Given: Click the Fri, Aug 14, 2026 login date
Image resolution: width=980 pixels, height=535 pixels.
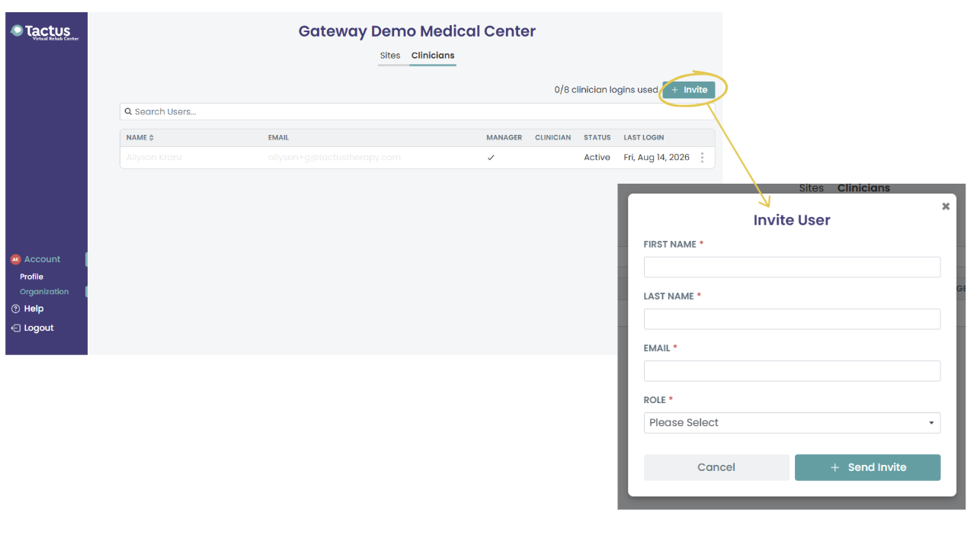Looking at the screenshot, I should [x=656, y=158].
